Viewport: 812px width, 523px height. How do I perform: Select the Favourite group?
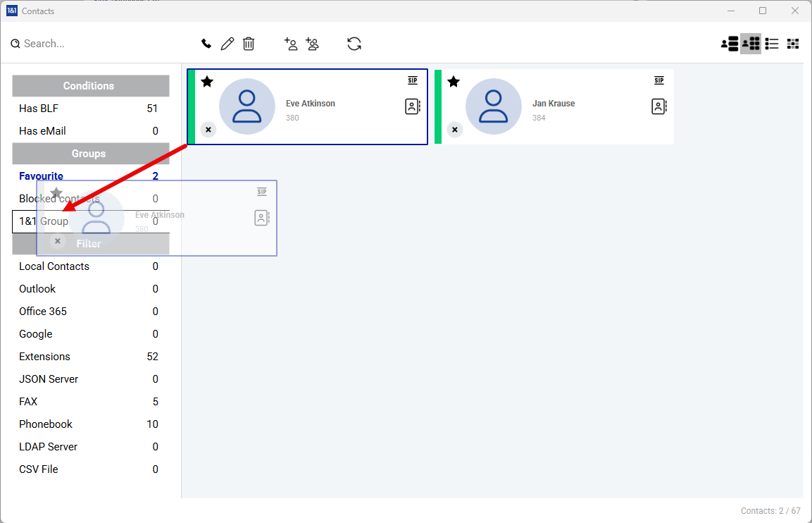[41, 176]
